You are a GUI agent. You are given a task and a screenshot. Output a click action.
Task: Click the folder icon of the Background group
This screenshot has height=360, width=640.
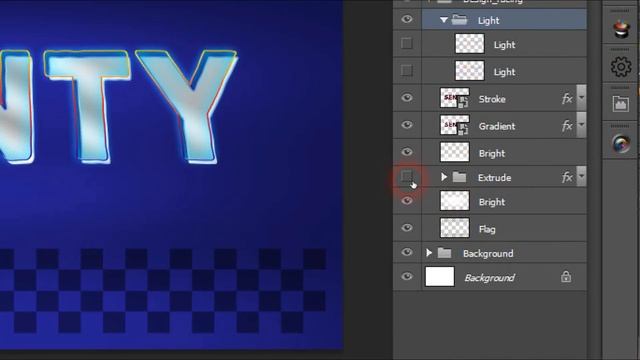(x=444, y=253)
